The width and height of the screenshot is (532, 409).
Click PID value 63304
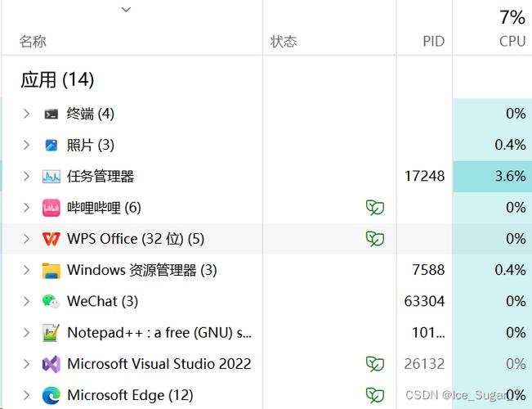[x=424, y=301]
